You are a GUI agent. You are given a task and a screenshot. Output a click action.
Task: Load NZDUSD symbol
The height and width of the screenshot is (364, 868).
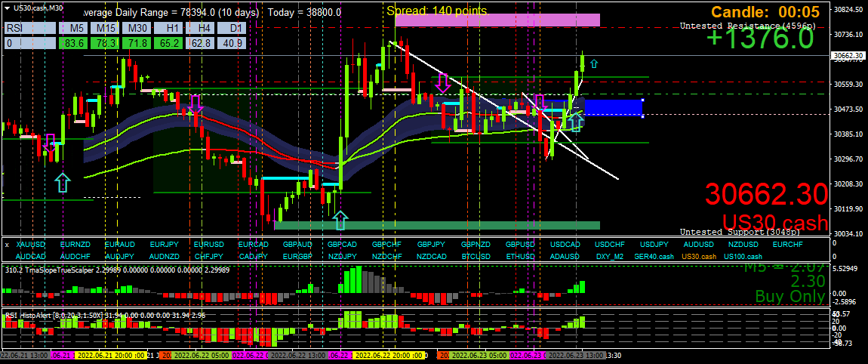(x=743, y=245)
